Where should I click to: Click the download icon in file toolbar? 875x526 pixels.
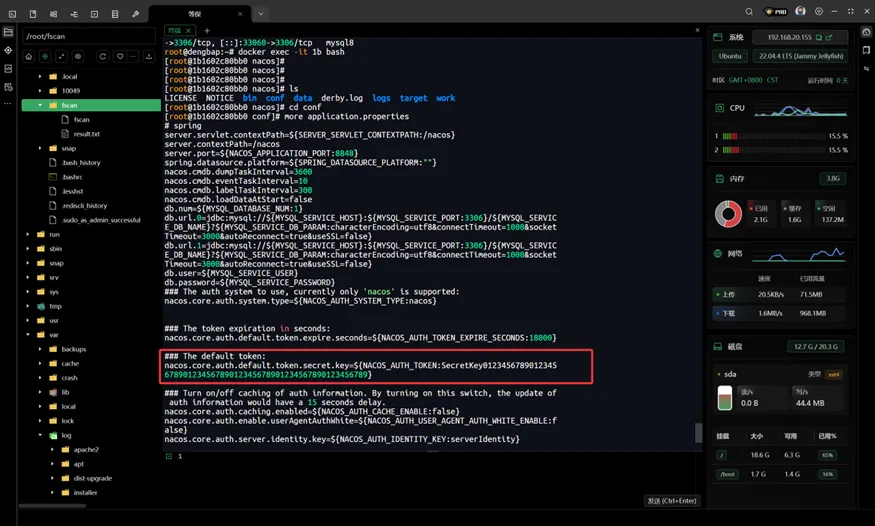(x=149, y=56)
